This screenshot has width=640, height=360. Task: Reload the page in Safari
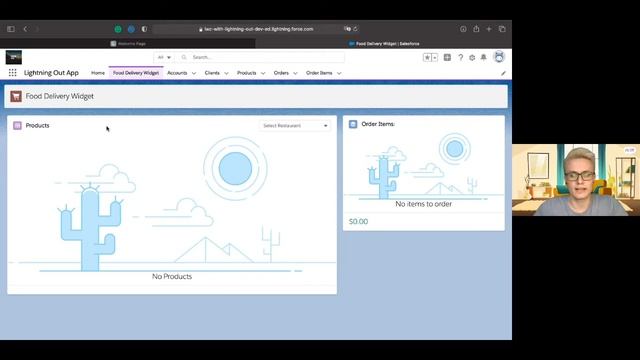pos(356,29)
